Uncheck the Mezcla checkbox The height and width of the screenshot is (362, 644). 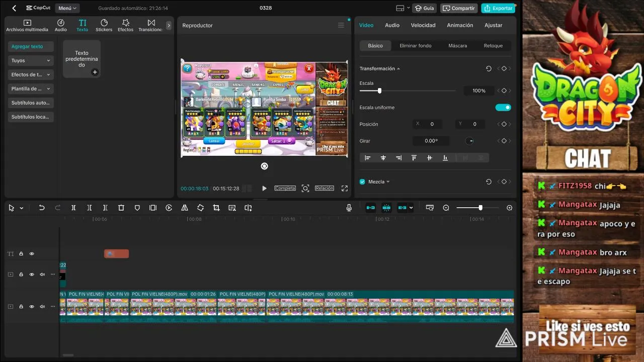pos(362,182)
